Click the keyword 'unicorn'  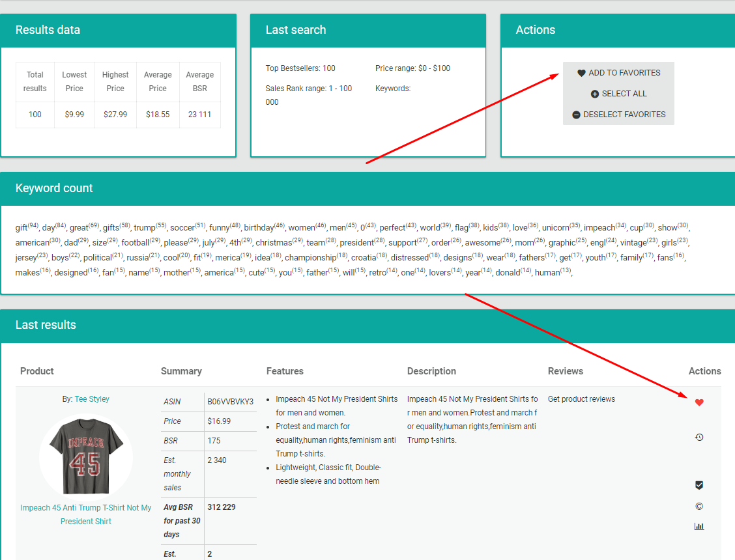pyautogui.click(x=555, y=228)
